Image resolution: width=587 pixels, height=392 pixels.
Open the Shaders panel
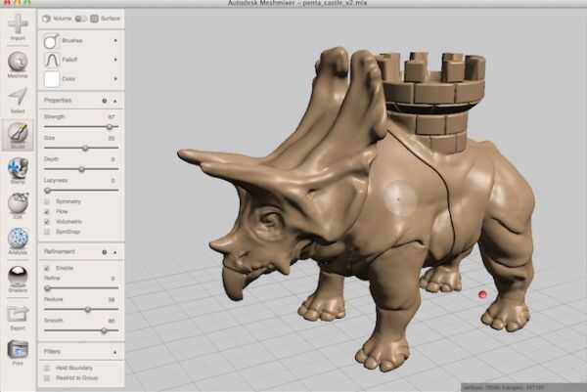coord(18,279)
